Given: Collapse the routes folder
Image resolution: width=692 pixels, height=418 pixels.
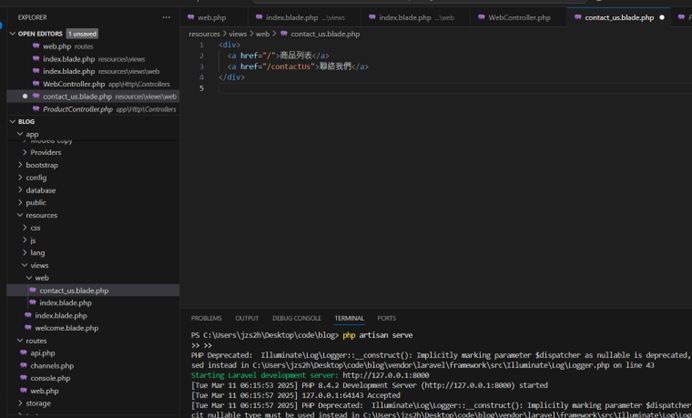Looking at the screenshot, I should pyautogui.click(x=20, y=340).
